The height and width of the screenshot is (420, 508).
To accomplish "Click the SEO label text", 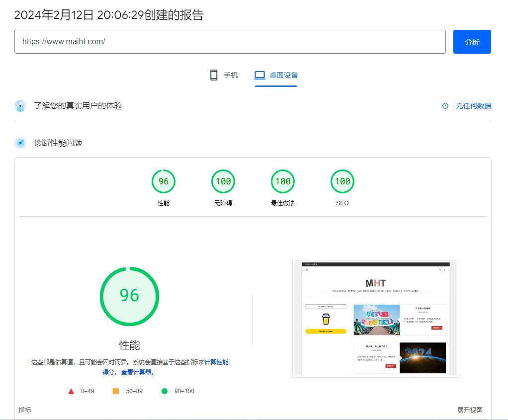I will click(342, 203).
